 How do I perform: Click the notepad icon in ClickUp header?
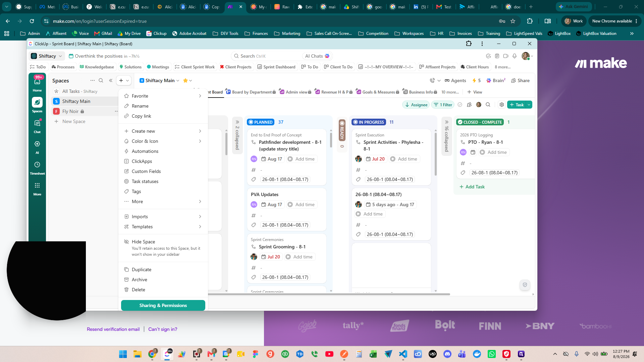[497, 56]
